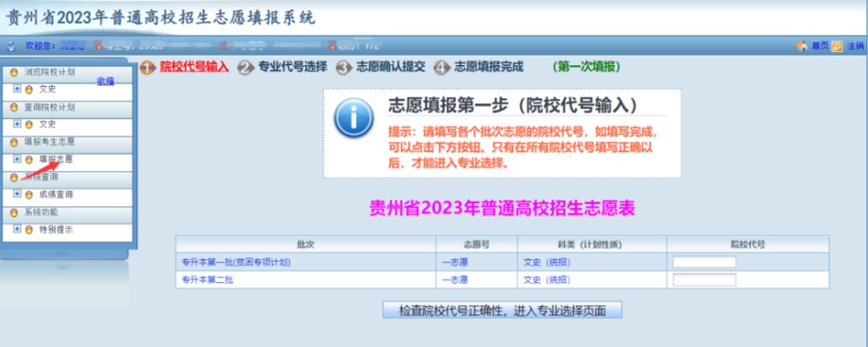Expand the 文史 node under 查询院校计划
This screenshot has width=868, height=347.
click(x=17, y=125)
